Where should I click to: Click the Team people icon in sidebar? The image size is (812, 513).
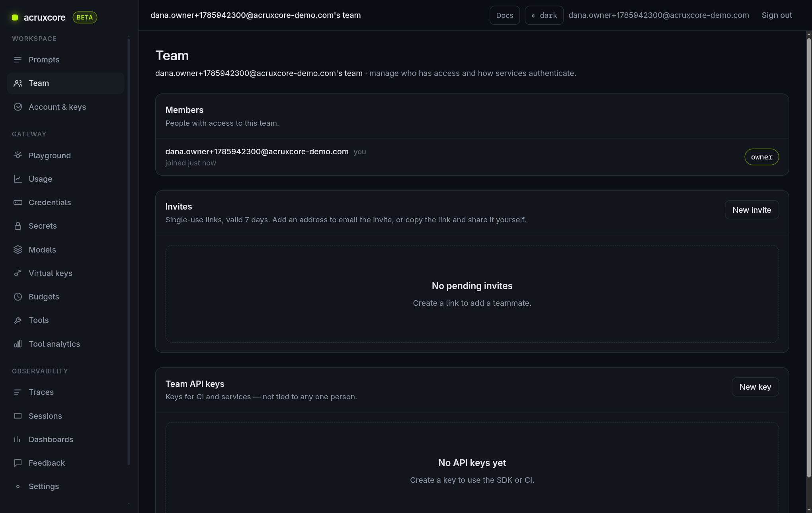(18, 83)
